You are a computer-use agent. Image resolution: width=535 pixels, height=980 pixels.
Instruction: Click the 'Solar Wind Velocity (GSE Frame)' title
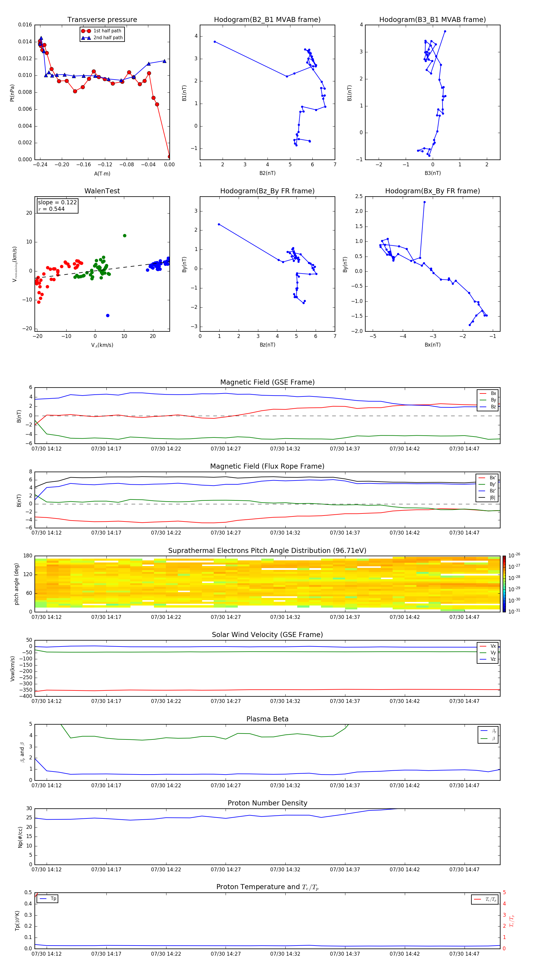(x=267, y=635)
